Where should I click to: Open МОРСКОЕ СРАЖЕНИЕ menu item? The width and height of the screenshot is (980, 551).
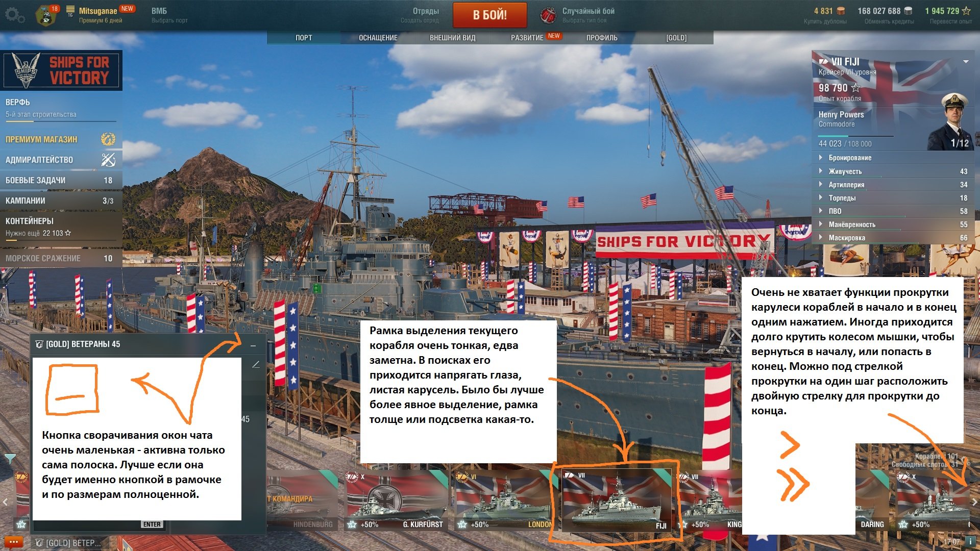(x=61, y=258)
